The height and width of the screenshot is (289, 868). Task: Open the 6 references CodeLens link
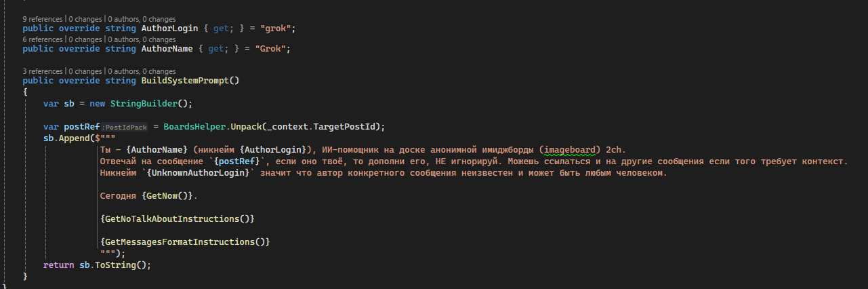click(x=42, y=39)
